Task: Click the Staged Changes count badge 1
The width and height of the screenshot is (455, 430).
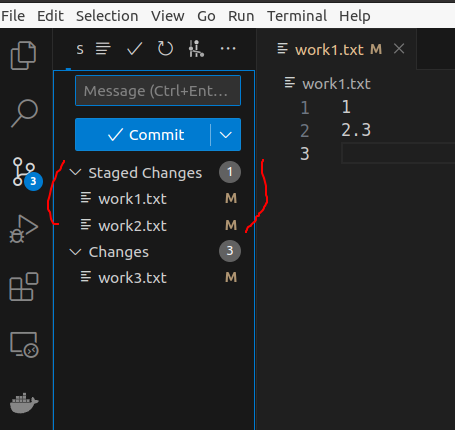Action: coord(230,172)
